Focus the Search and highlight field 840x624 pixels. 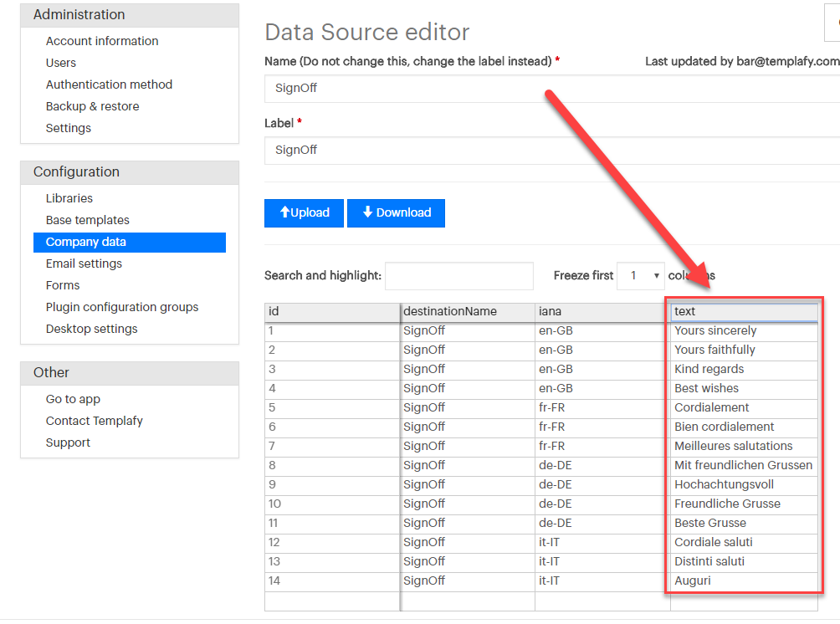click(459, 276)
